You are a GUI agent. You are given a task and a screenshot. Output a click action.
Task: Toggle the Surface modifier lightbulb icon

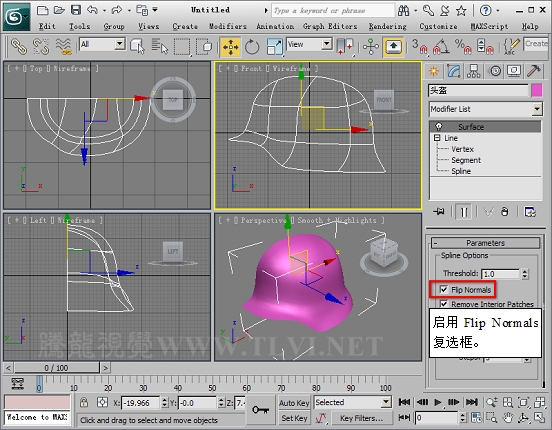click(x=439, y=126)
